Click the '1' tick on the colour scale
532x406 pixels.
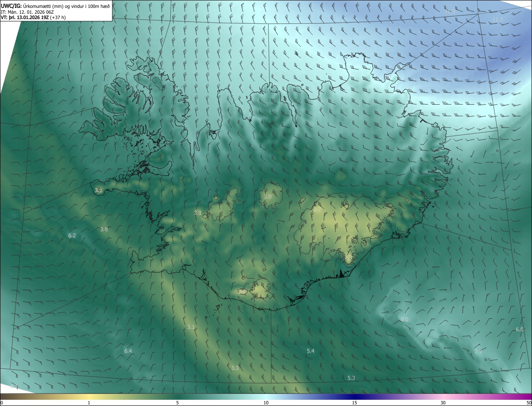point(89,403)
